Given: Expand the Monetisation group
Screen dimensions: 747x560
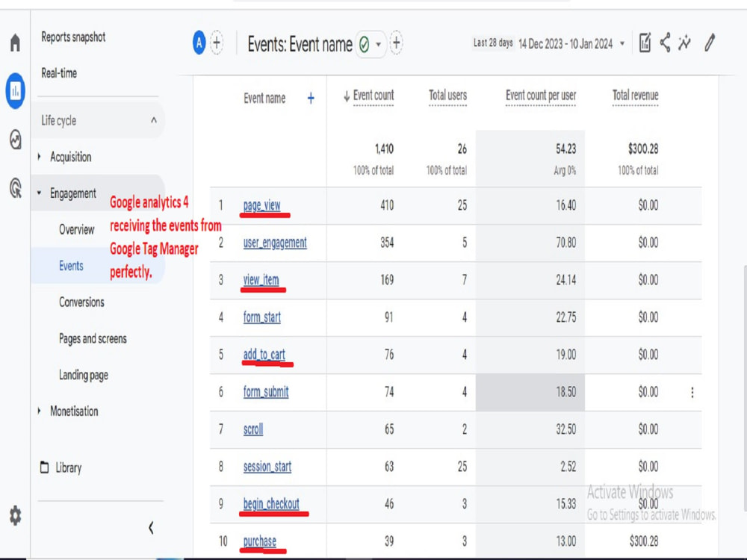Looking at the screenshot, I should click(74, 411).
